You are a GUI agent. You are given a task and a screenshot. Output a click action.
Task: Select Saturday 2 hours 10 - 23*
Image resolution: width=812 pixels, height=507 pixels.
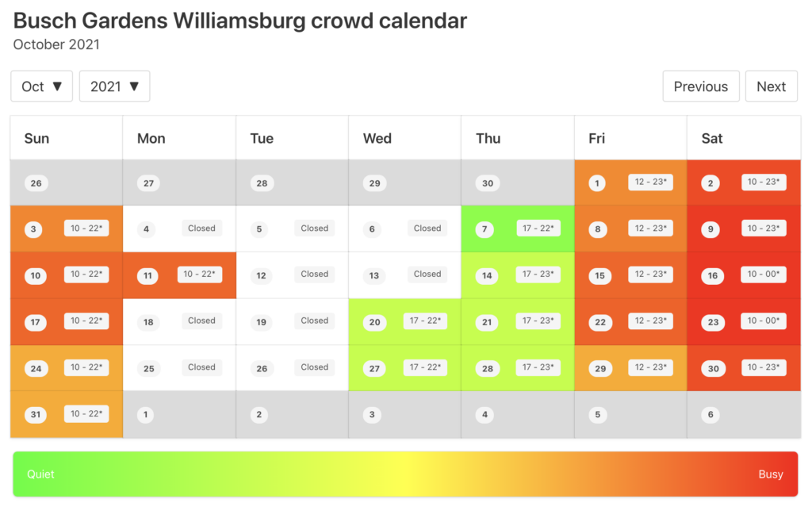(x=764, y=182)
